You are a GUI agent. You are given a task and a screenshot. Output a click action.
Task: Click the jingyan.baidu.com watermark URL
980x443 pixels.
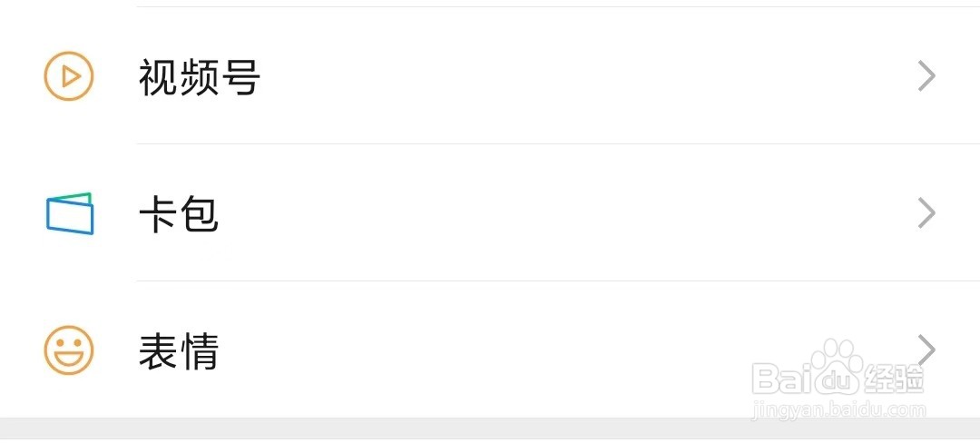(x=840, y=410)
